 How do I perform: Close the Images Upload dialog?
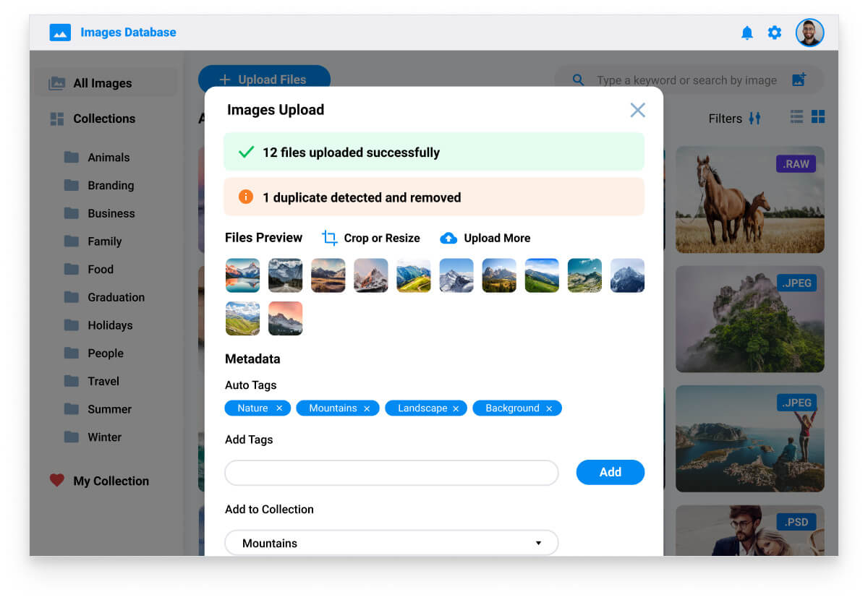tap(637, 110)
